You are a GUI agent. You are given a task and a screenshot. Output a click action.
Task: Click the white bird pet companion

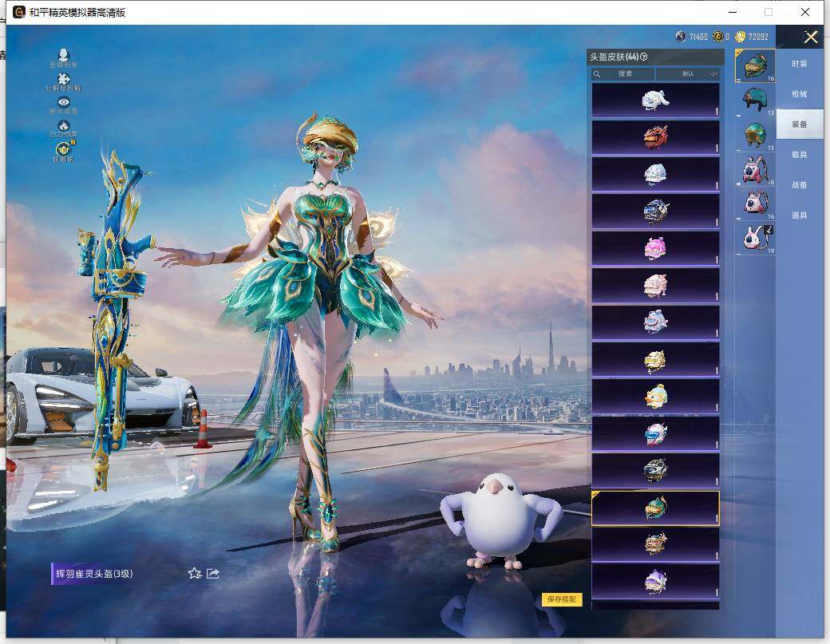click(499, 521)
